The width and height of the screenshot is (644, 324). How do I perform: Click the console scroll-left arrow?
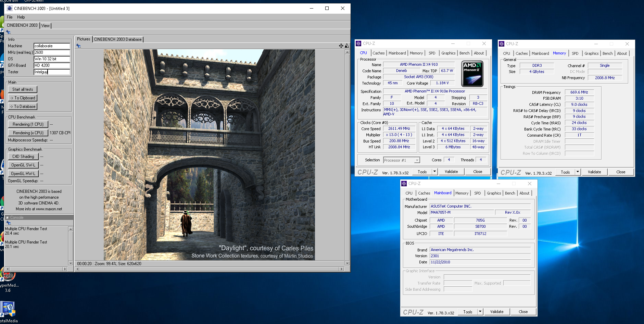tap(7, 269)
